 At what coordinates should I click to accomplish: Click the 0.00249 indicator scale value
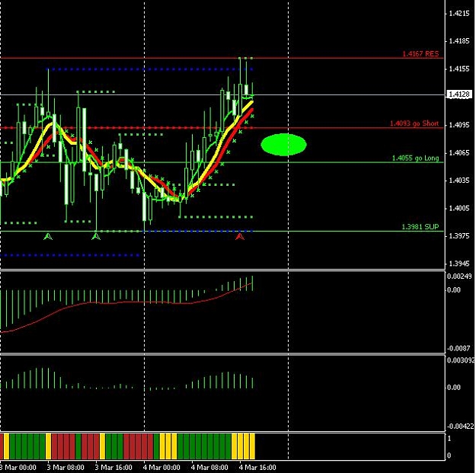point(459,276)
